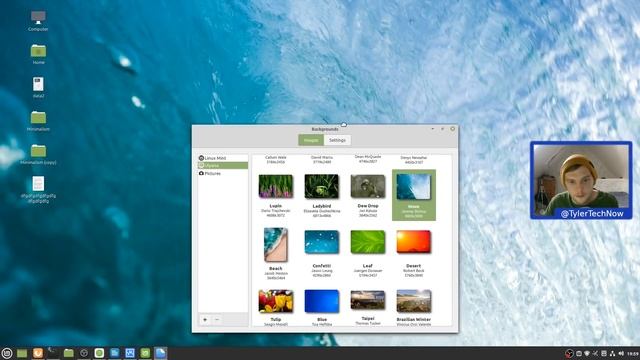Click the red and black tray icon
Screen dimensions: 640x360
pos(569,353)
